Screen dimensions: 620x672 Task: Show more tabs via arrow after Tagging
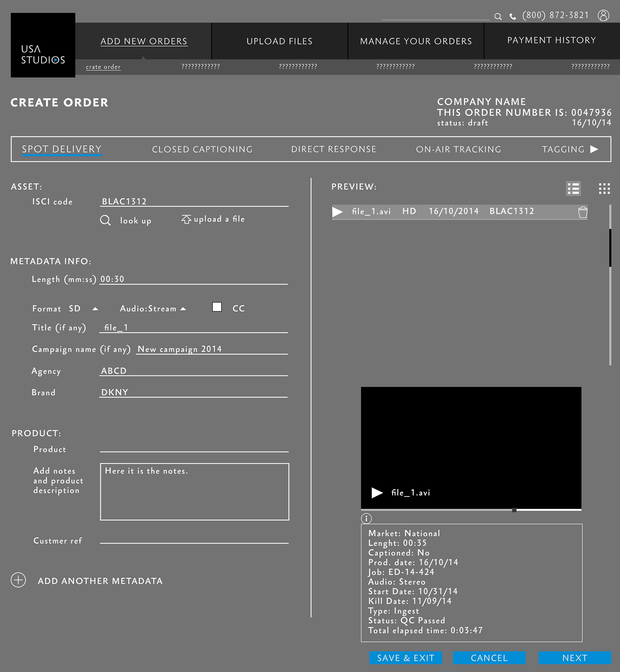click(594, 149)
